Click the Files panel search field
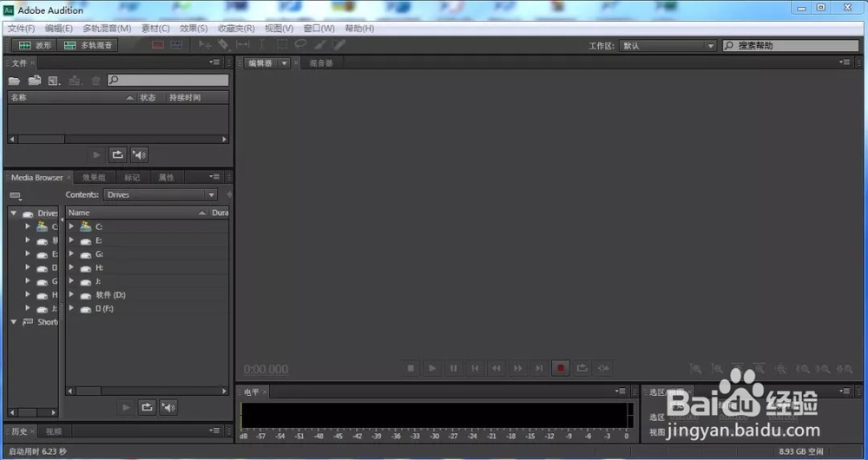 (x=168, y=80)
